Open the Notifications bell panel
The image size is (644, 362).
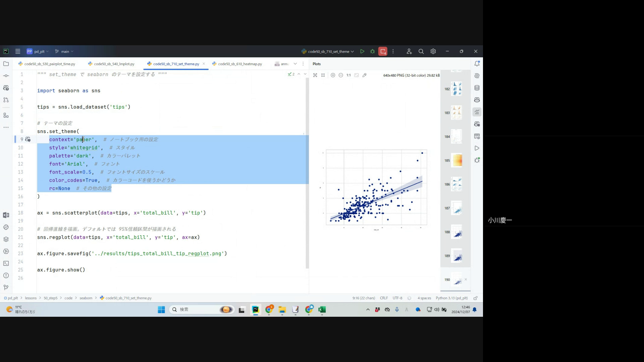click(477, 64)
